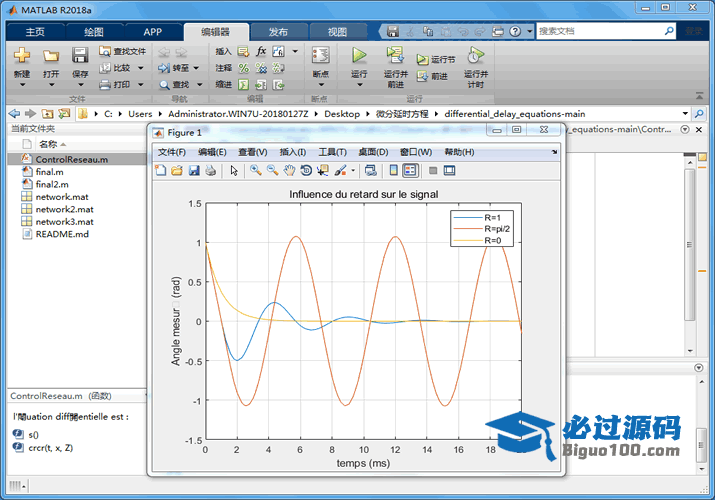Click the Print icon in ribbon
This screenshot has width=715, height=500.
tap(105, 85)
